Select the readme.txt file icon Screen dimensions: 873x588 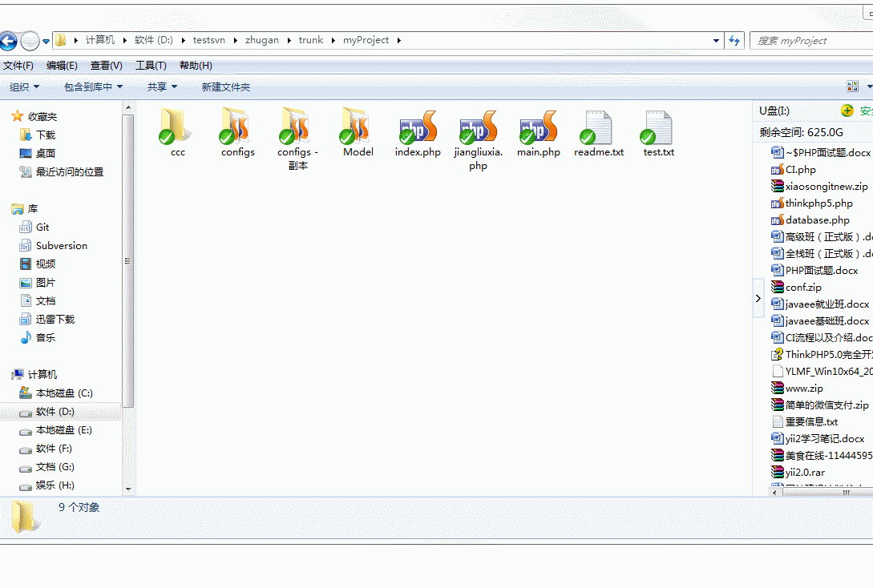[x=598, y=128]
